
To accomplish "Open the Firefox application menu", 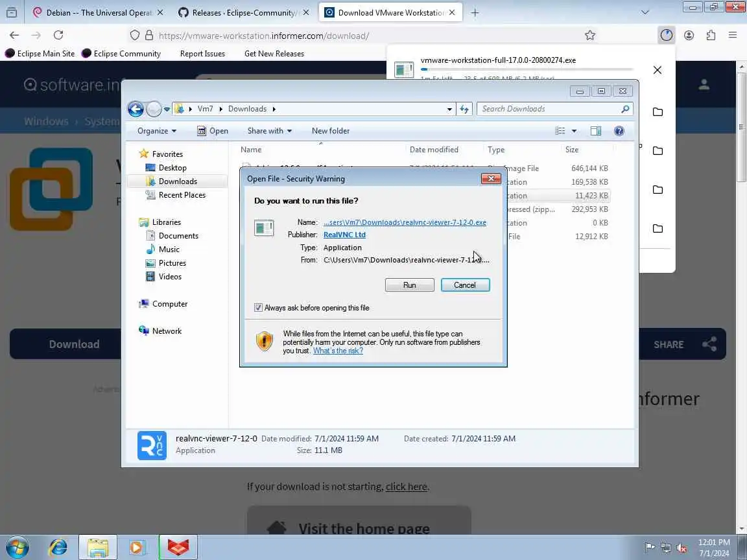I will tap(733, 35).
